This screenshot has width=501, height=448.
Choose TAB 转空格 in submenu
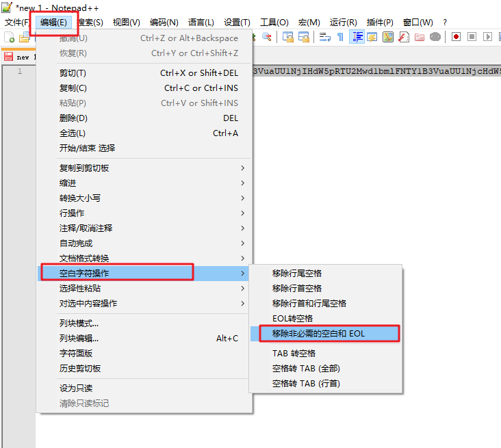[x=326, y=354]
